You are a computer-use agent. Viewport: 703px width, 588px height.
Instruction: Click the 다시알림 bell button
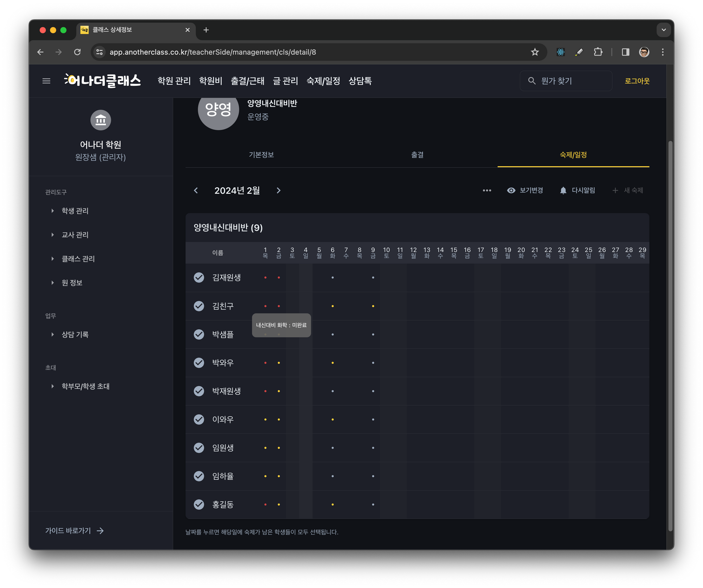pos(578,190)
